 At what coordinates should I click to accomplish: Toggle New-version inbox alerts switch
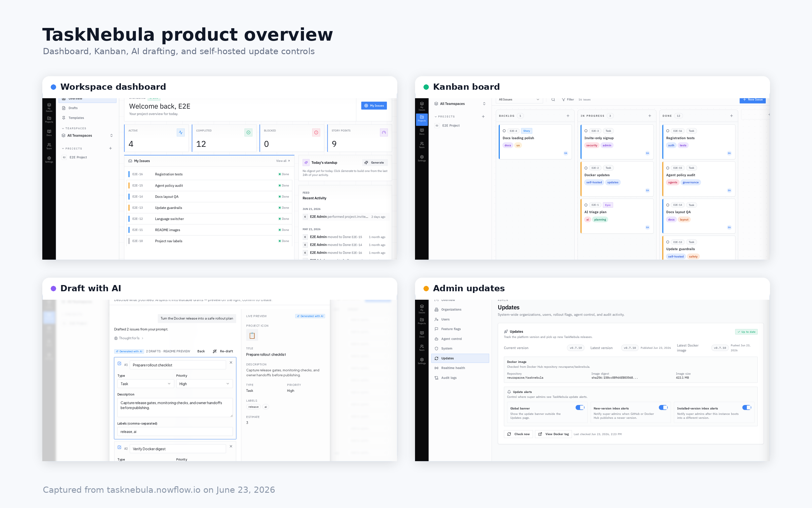[x=663, y=408]
